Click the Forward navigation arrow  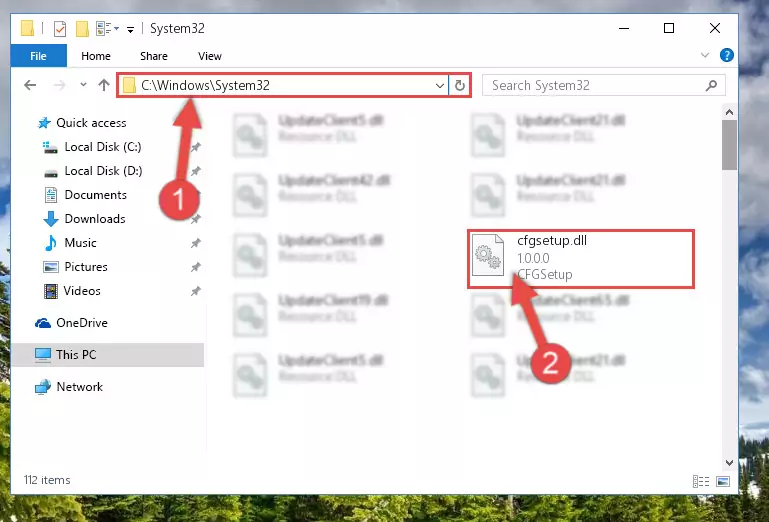pyautogui.click(x=59, y=85)
